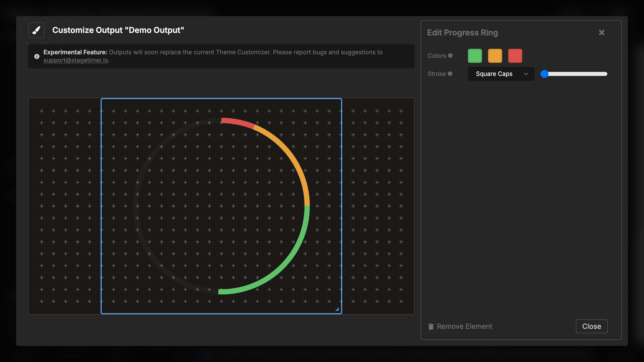The width and height of the screenshot is (644, 362).
Task: Click the Remove Element text
Action: (464, 326)
